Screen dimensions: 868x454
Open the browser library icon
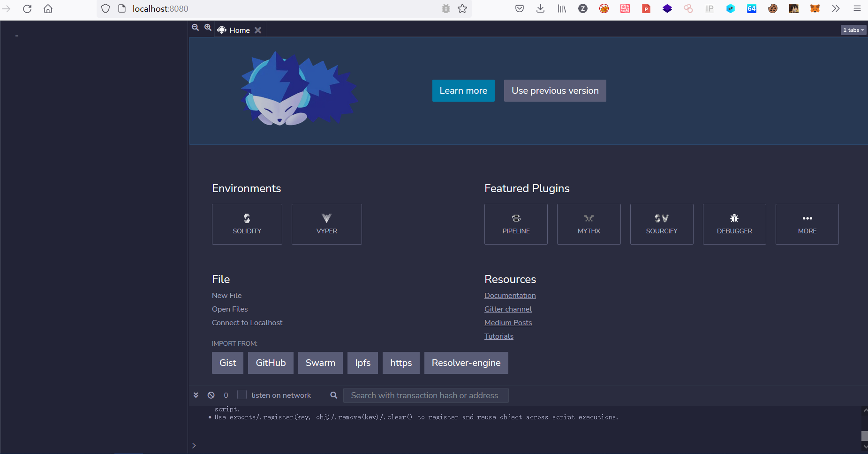click(562, 8)
